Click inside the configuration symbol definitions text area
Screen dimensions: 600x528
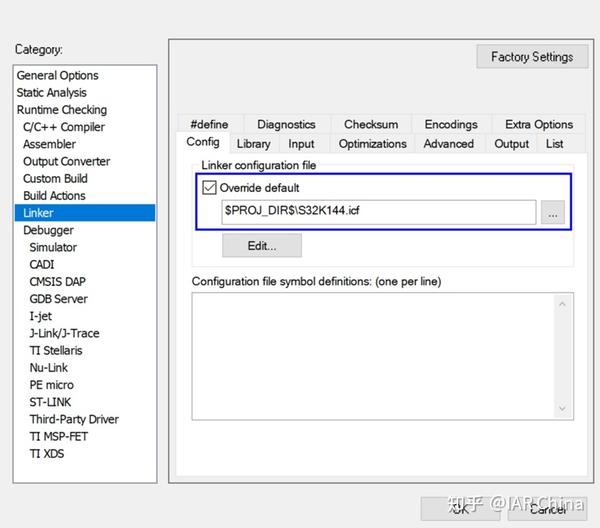pos(373,356)
